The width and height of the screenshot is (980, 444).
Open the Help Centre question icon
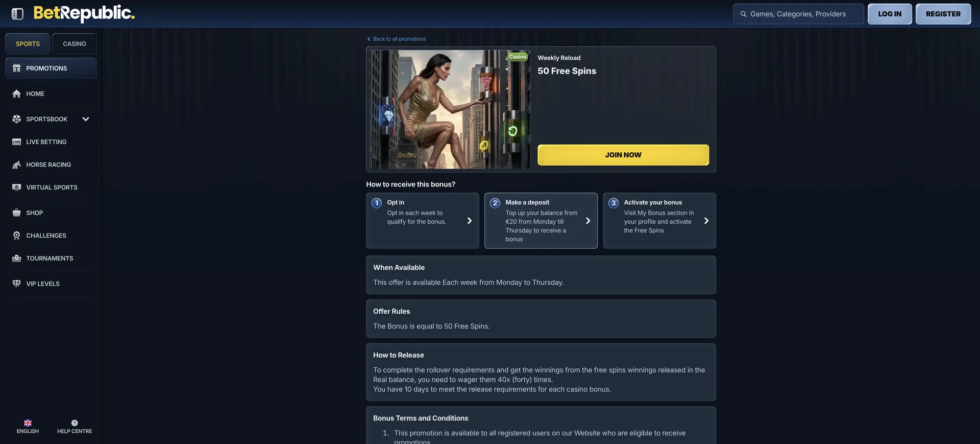[x=75, y=423]
